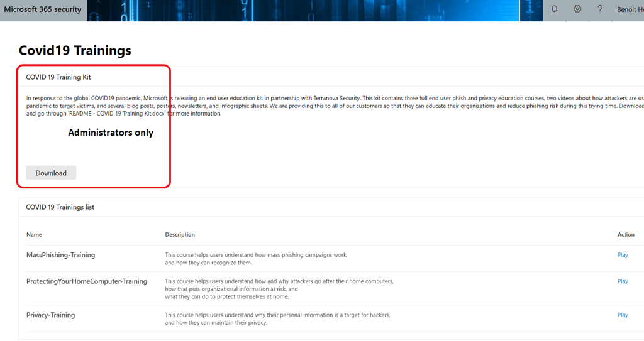The height and width of the screenshot is (341, 644).
Task: Select the MassPhishing-Training name
Action: click(x=61, y=255)
